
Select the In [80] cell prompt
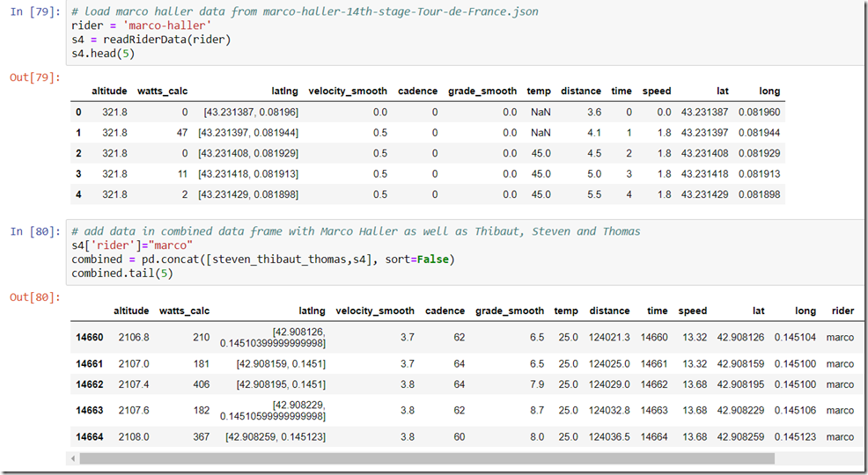click(35, 232)
